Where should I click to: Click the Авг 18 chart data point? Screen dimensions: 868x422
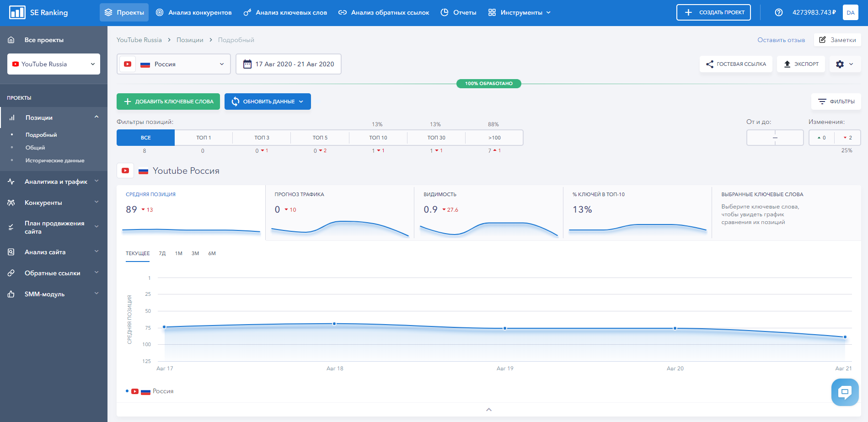click(334, 324)
